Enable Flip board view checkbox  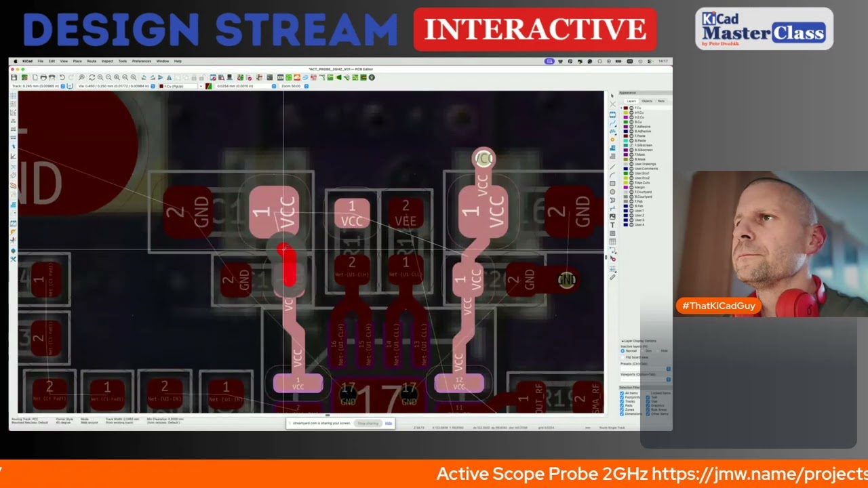pos(623,357)
